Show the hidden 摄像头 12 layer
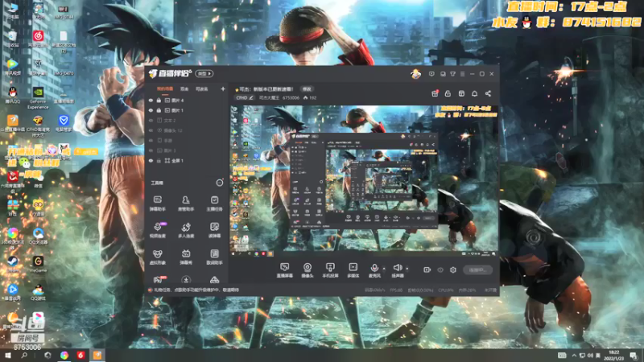Screen dimensions: 644x362 coord(151,130)
